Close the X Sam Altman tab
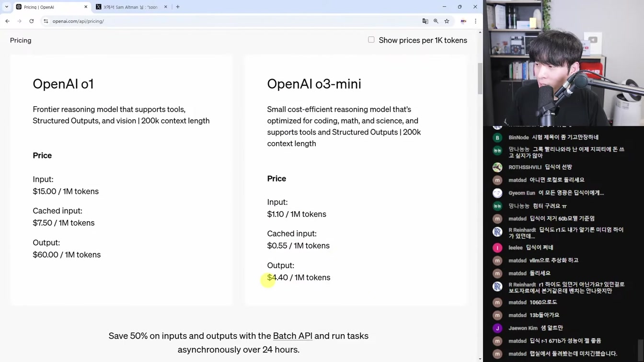Image resolution: width=644 pixels, height=362 pixels. pyautogui.click(x=166, y=7)
